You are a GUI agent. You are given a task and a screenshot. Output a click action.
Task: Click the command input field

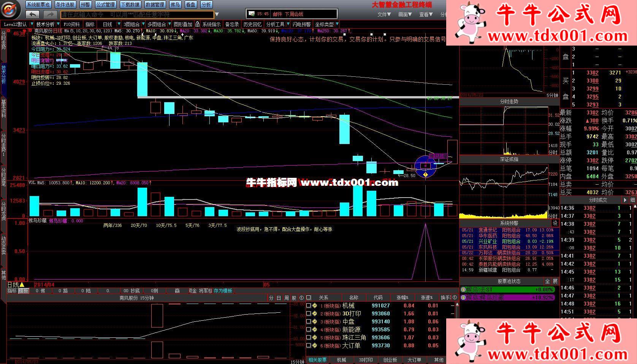coord(137,14)
